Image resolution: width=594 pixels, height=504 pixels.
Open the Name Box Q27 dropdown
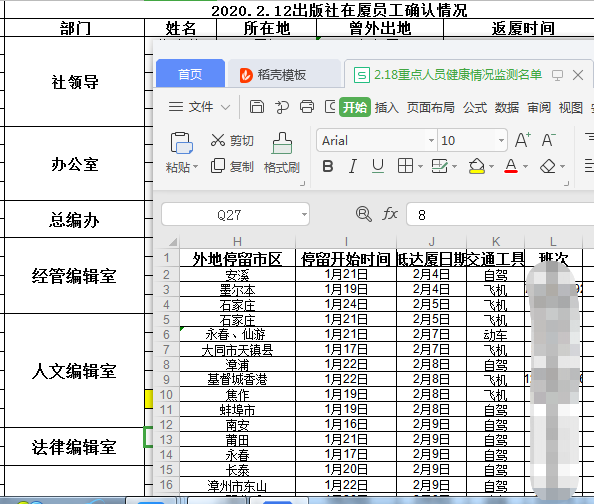pos(304,214)
